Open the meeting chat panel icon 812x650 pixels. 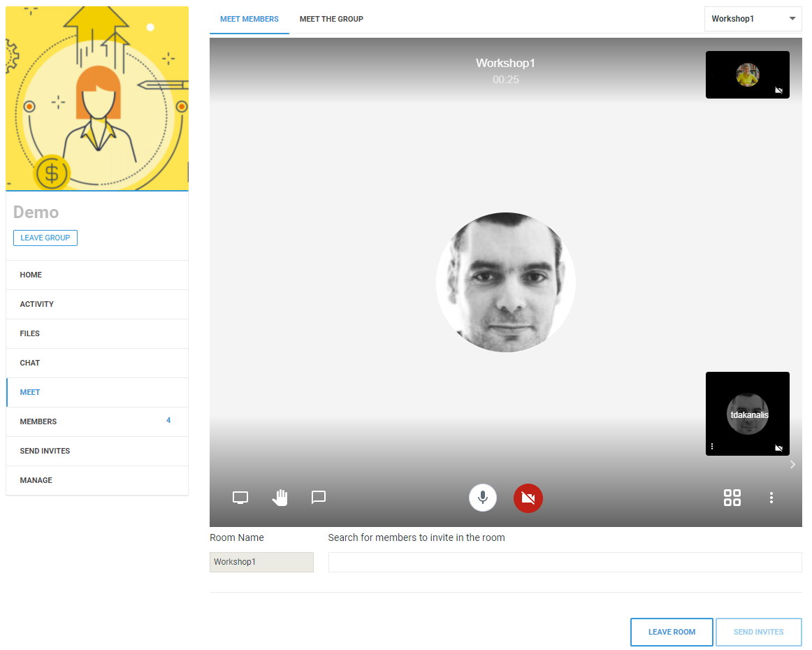pyautogui.click(x=319, y=498)
